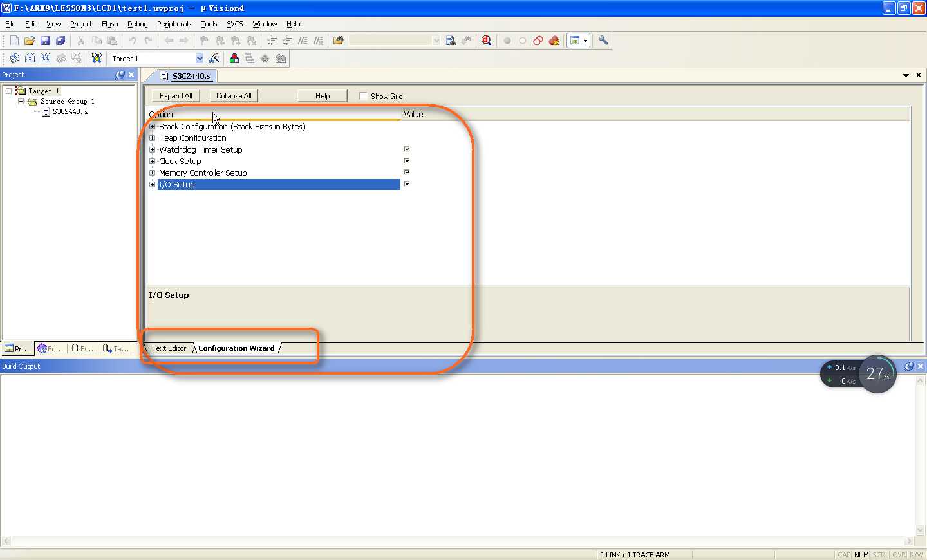Indent the selected lines

pos(272,41)
